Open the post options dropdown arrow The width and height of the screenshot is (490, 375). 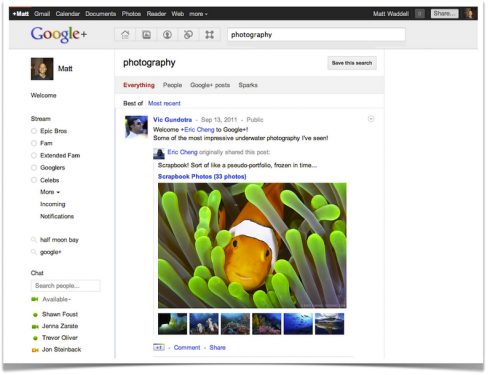coord(371,119)
